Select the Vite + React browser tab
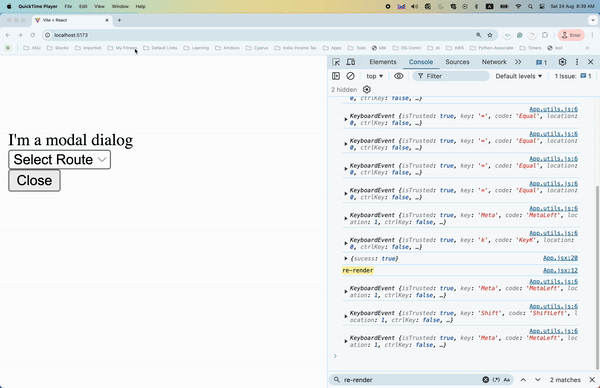The width and height of the screenshot is (600, 388). point(72,20)
